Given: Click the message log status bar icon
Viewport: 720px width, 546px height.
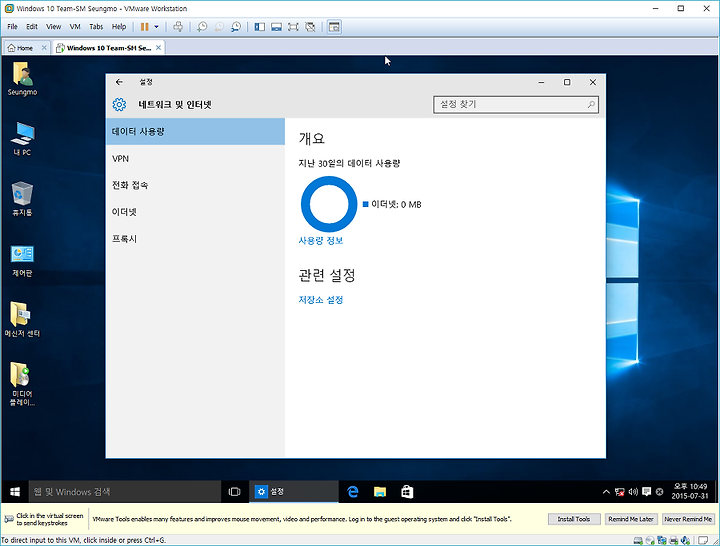Looking at the screenshot, I should pyautogui.click(x=703, y=540).
